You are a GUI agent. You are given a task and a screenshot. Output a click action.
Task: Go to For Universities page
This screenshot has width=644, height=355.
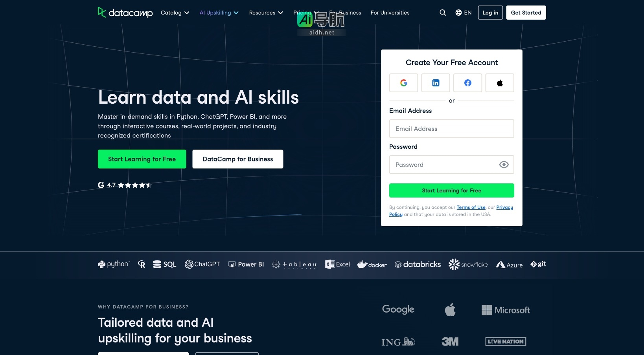click(x=390, y=13)
